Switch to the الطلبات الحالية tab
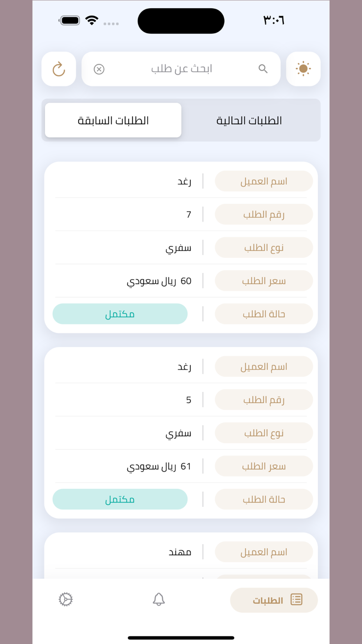Image resolution: width=362 pixels, height=644 pixels. coord(249,120)
